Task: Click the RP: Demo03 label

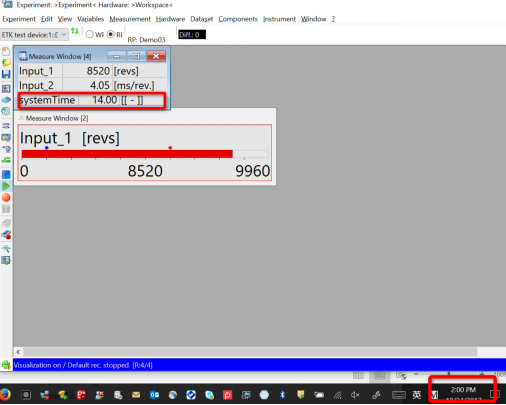Action: (146, 40)
